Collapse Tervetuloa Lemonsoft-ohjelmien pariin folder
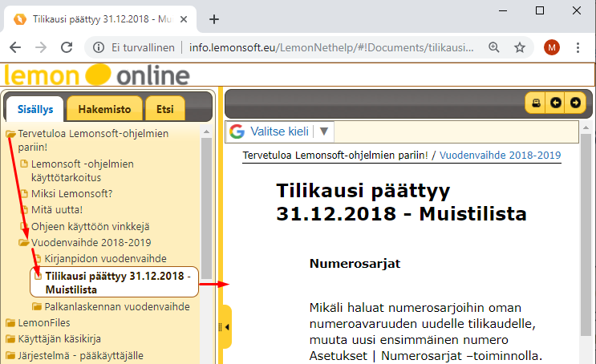This screenshot has width=596, height=364. coord(10,134)
